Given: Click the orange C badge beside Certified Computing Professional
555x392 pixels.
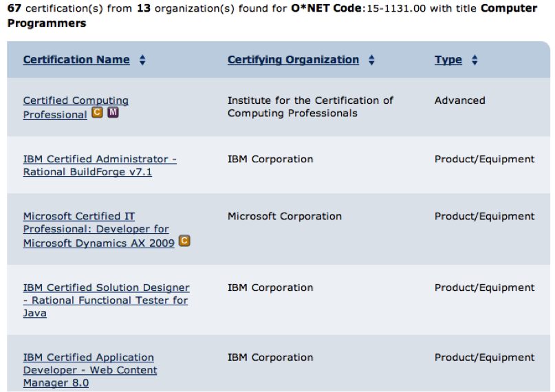Looking at the screenshot, I should pos(97,113).
